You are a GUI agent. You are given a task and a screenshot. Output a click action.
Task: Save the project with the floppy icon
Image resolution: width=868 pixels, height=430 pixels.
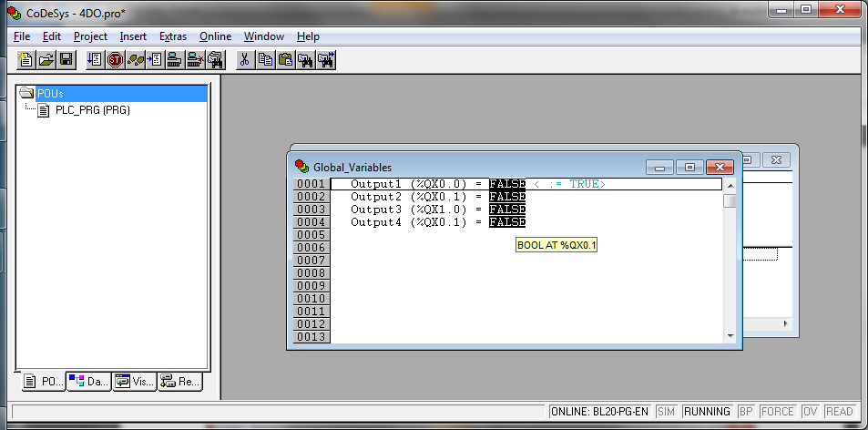(x=66, y=60)
